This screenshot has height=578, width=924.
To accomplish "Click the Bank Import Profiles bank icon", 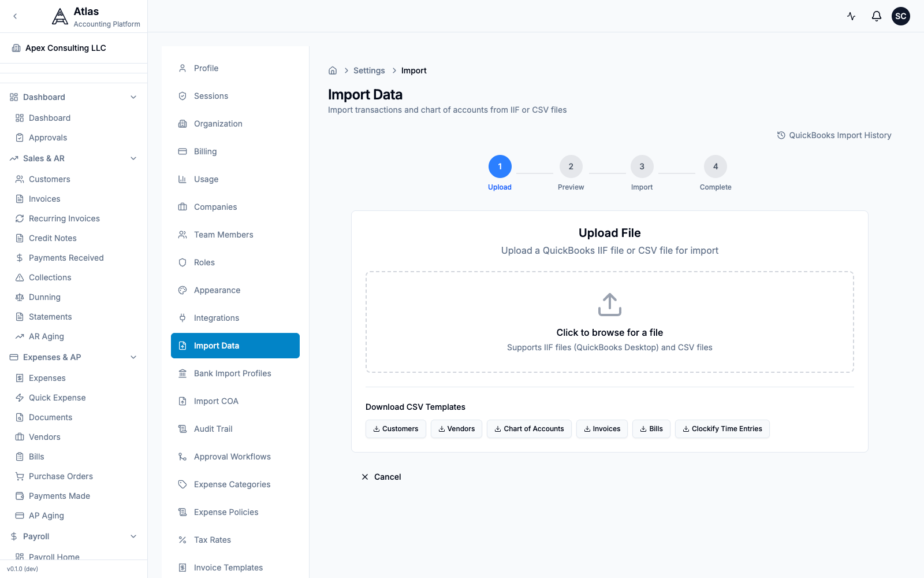I will coord(182,373).
